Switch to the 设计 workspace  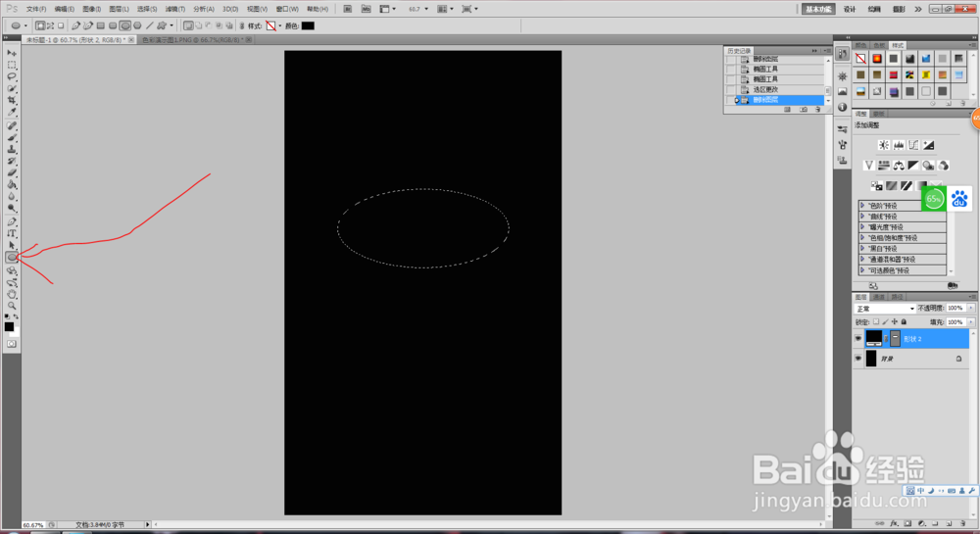850,9
